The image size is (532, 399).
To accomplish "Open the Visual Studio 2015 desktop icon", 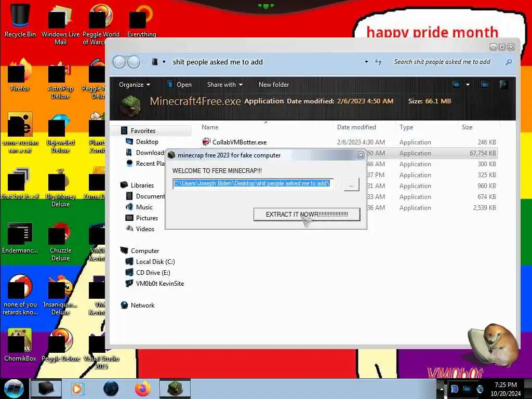I will pyautogui.click(x=101, y=351).
